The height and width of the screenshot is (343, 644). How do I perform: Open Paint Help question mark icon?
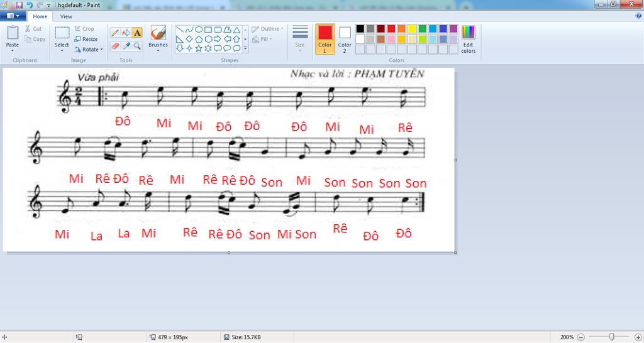(639, 16)
